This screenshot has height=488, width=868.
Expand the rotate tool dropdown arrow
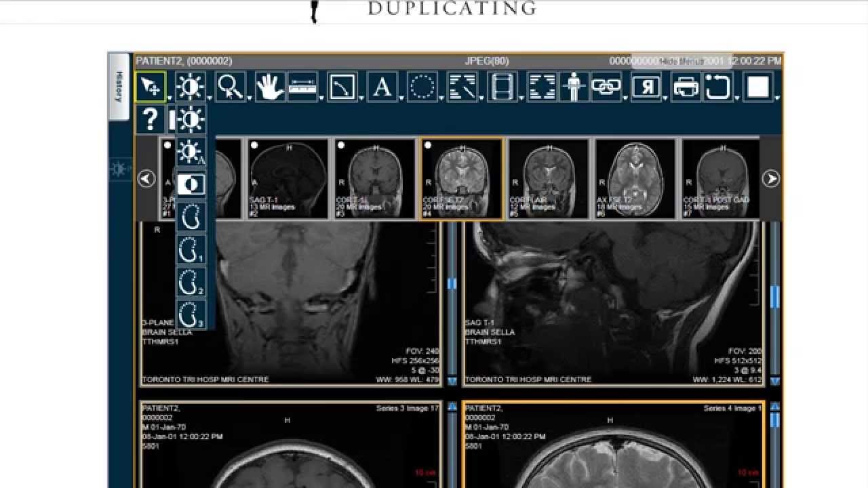738,99
